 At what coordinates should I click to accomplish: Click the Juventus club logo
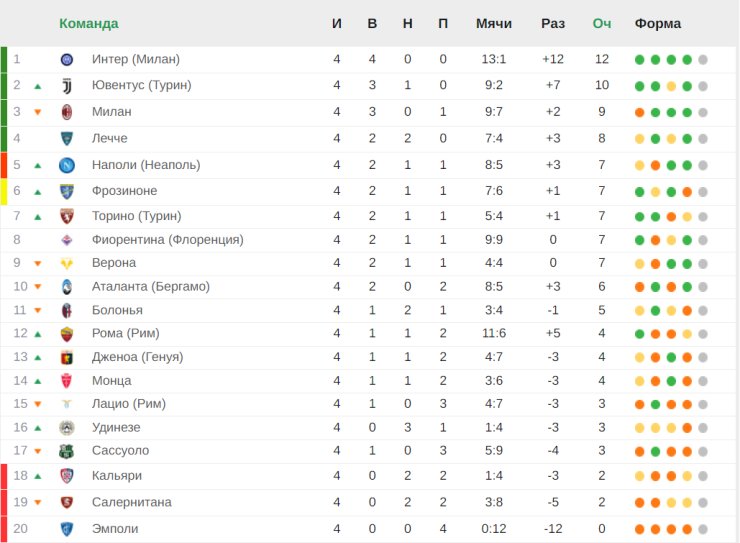67,86
